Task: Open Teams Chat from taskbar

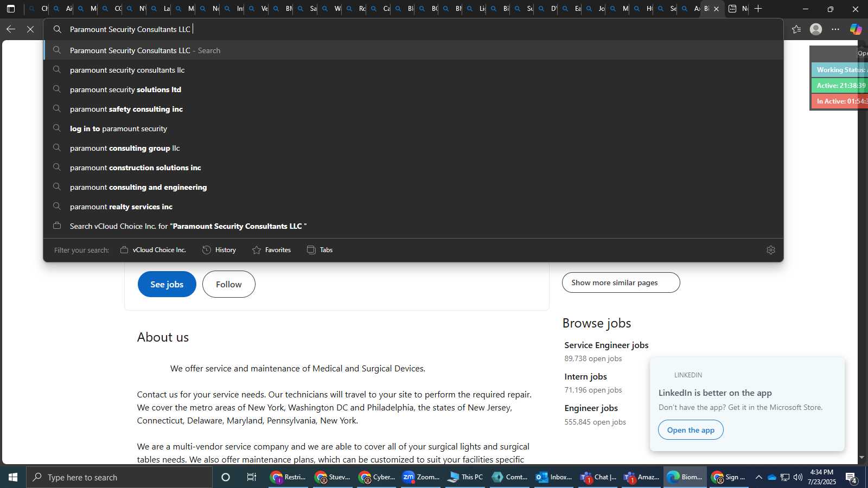Action: point(597,477)
